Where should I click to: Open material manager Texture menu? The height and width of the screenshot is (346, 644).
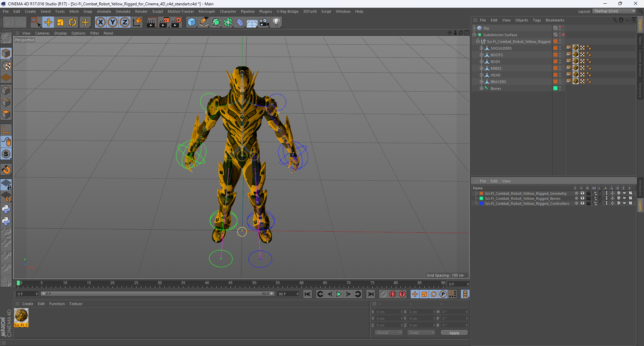coord(75,304)
